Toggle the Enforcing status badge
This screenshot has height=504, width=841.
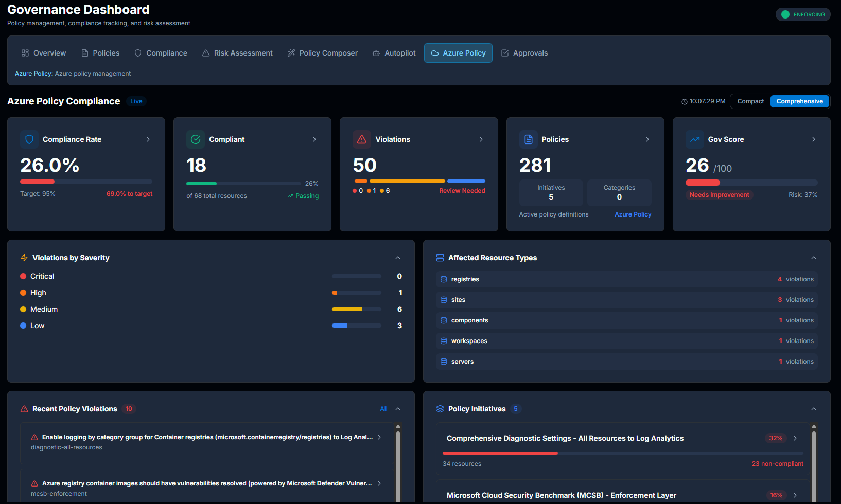[803, 14]
